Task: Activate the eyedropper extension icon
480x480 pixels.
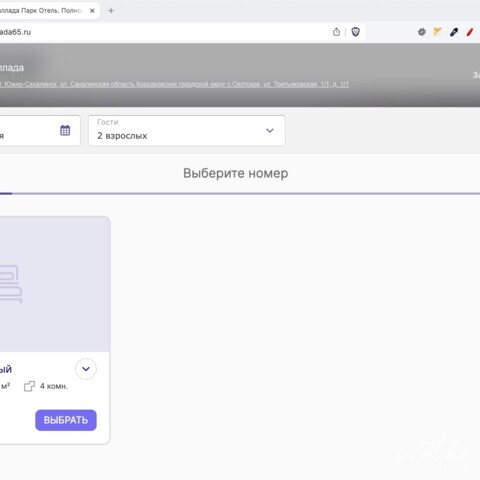Action: (x=454, y=32)
